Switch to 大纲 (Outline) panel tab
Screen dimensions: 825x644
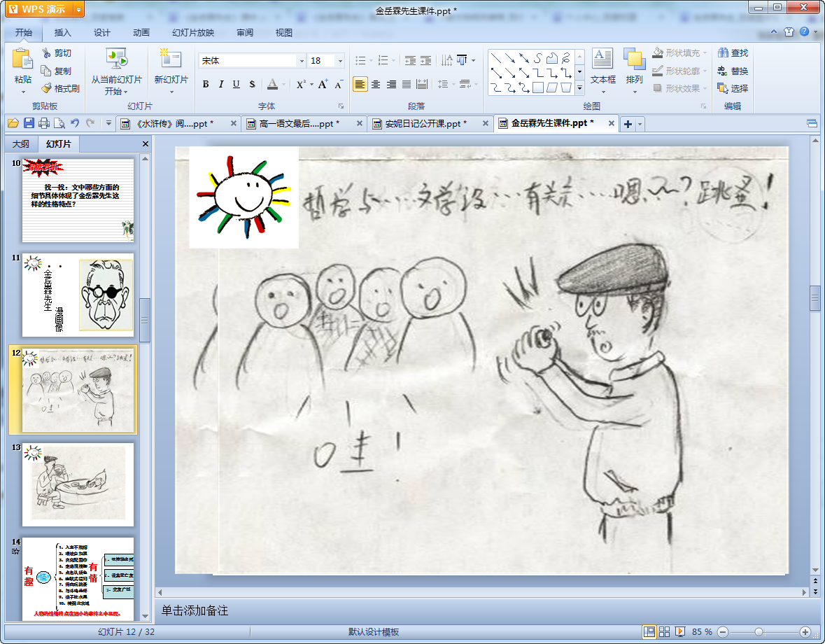pos(21,144)
